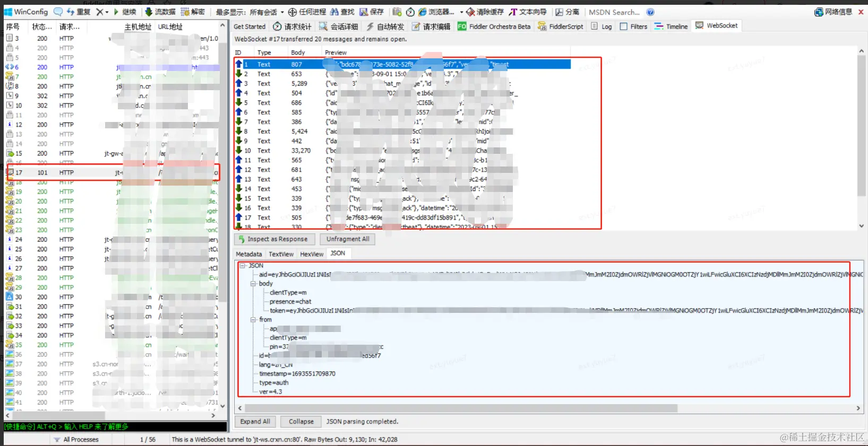Click the Inspect as Response button
Screen dimensions: 868x446
[275, 239]
